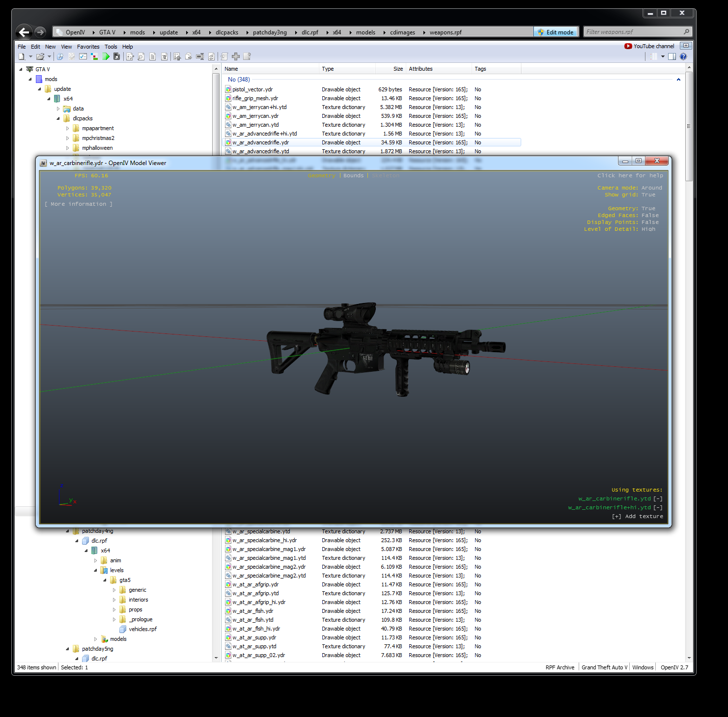The image size is (728, 717).
Task: Open the Tools menu
Action: 111,47
